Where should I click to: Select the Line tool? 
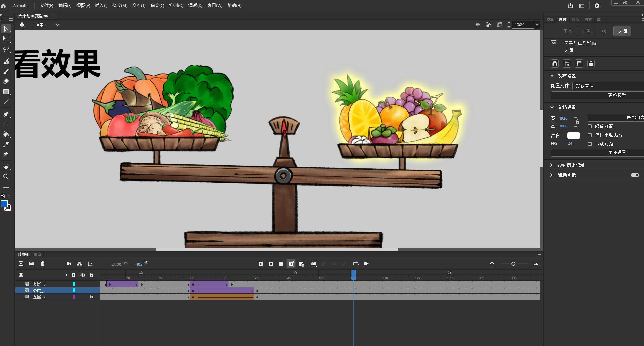point(6,102)
